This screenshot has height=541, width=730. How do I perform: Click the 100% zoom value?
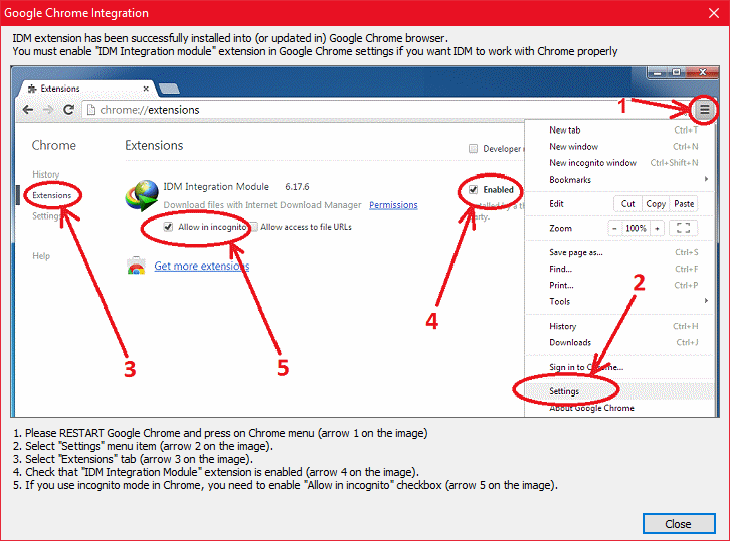pos(635,228)
